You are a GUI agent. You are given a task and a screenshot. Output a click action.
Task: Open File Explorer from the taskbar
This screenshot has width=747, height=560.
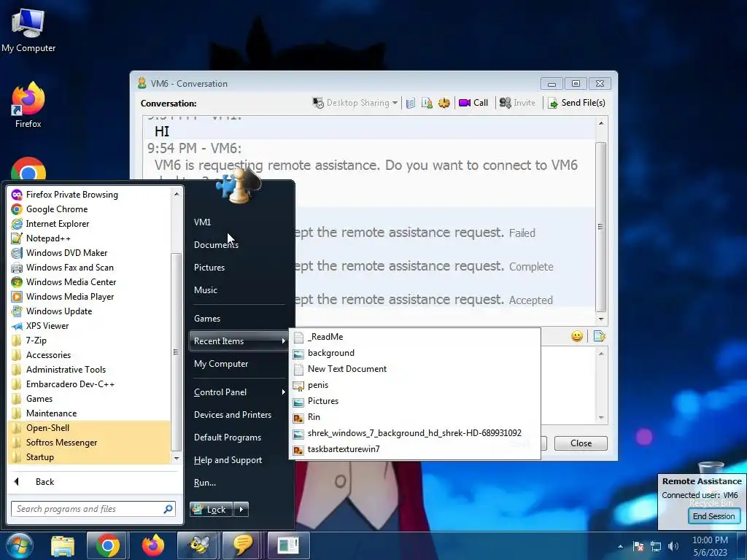(63, 545)
